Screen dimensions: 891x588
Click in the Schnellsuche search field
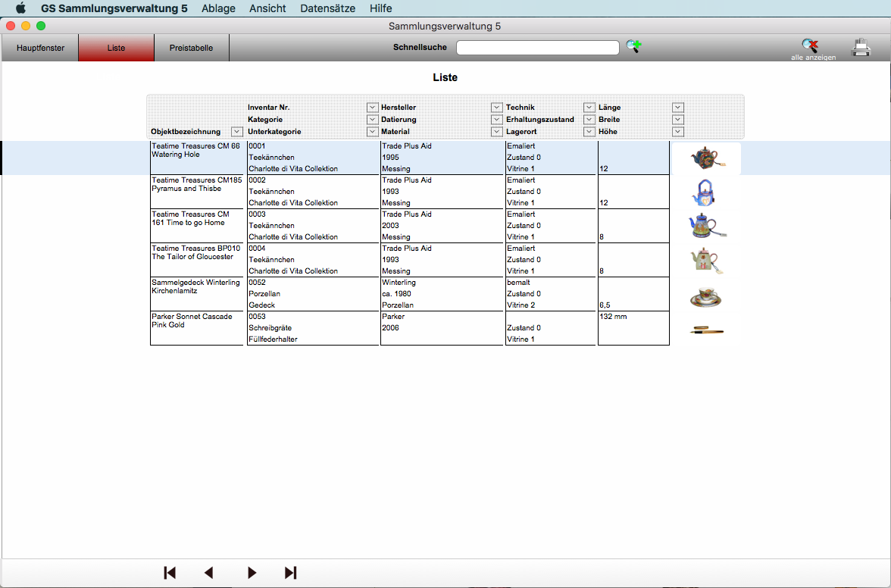(x=537, y=48)
